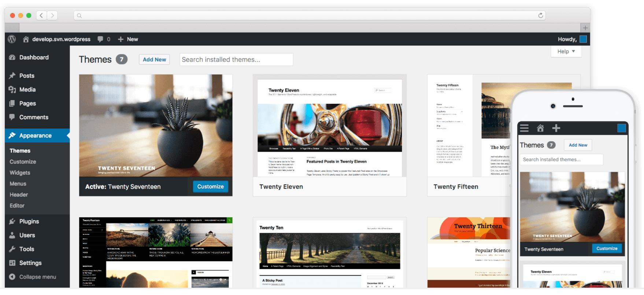Select the Twenty Eleven theme thumbnail
Image resolution: width=644 pixels, height=295 pixels.
point(330,126)
